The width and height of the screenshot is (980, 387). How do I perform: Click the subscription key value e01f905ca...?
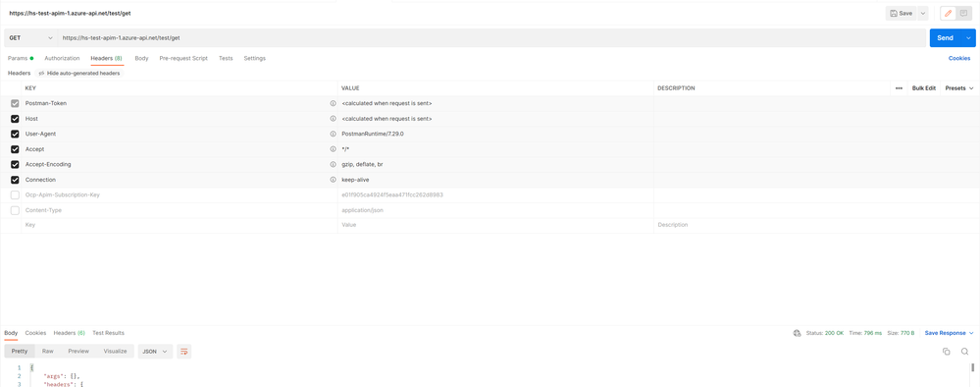coord(391,194)
